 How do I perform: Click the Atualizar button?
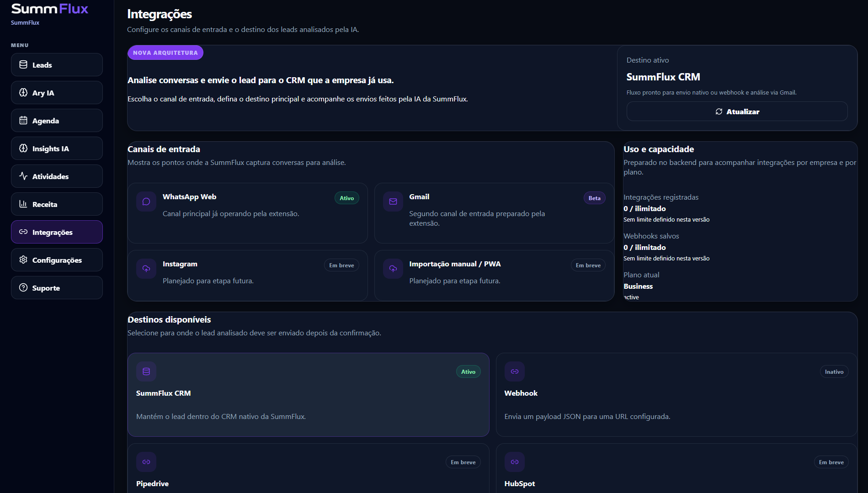pos(737,111)
